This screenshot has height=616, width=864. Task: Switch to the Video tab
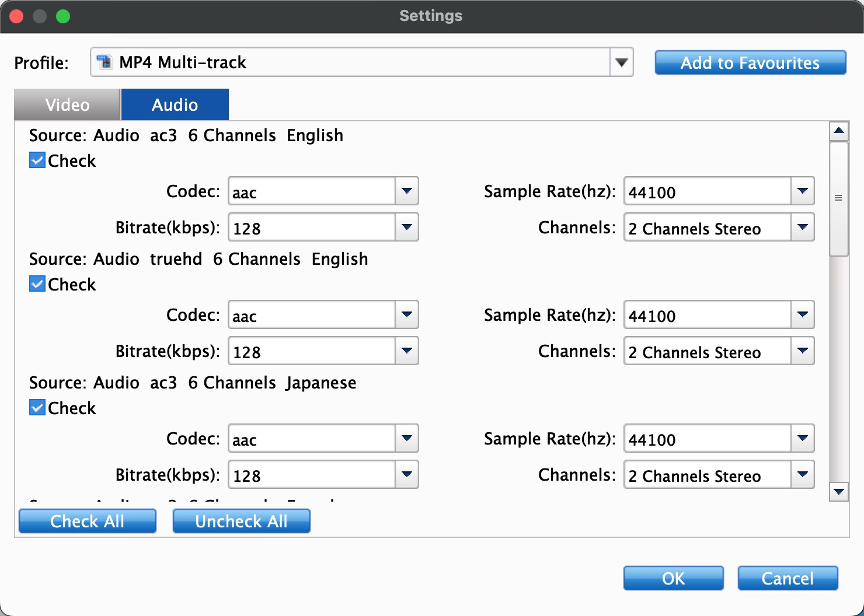(67, 104)
